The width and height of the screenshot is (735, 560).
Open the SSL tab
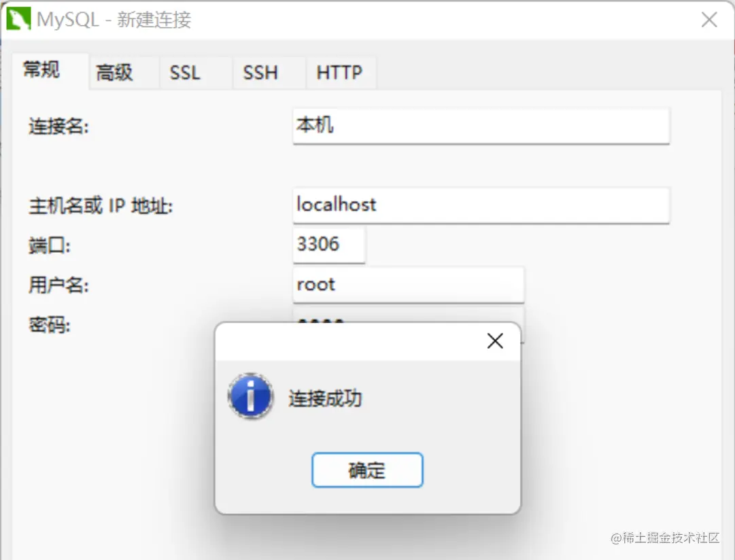[x=196, y=73]
